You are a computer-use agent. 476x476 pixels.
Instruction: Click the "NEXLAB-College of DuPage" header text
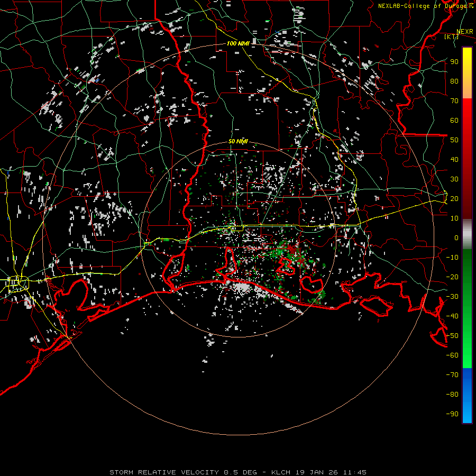click(x=423, y=6)
